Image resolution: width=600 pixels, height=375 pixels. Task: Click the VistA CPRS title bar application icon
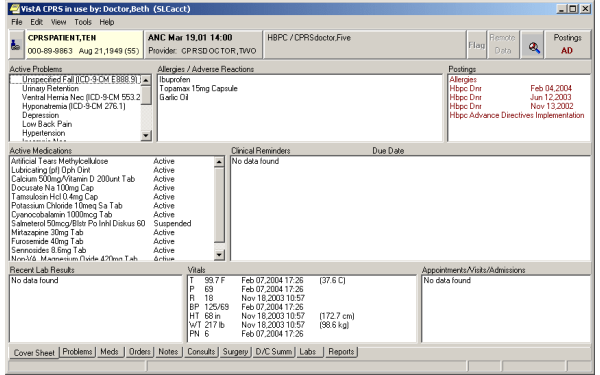(15, 8)
